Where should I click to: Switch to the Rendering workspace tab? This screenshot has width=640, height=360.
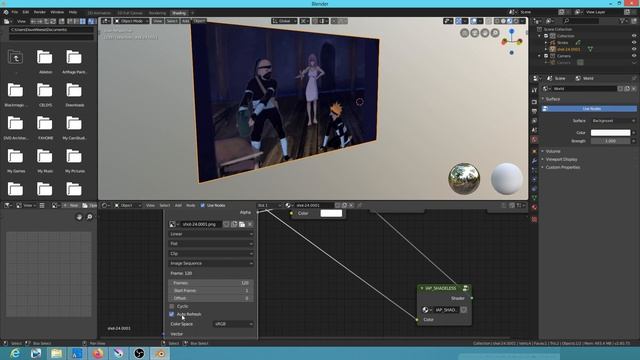click(x=157, y=13)
